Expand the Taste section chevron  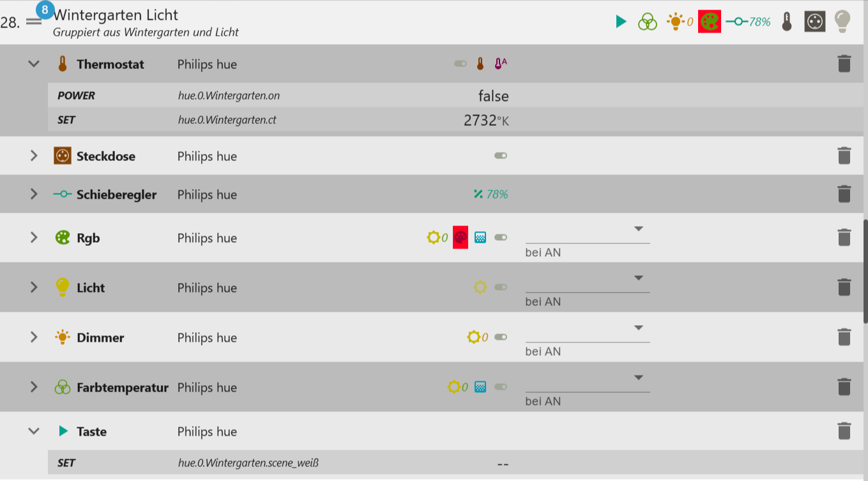(34, 431)
